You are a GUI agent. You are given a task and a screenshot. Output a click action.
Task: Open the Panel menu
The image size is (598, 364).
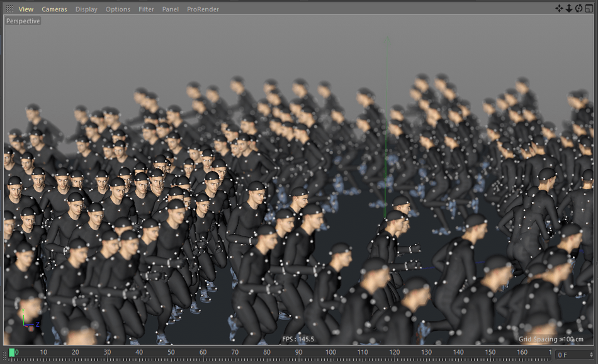[x=170, y=9]
